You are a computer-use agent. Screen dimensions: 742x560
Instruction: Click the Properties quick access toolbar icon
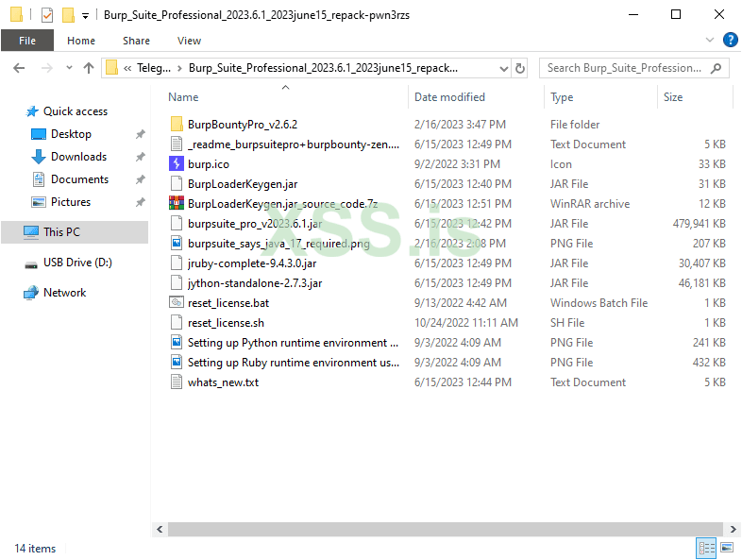47,15
